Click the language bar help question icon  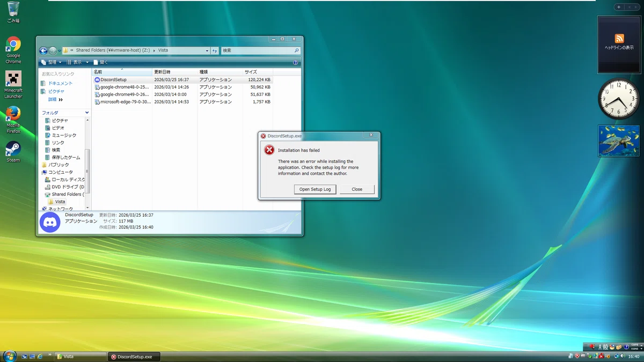point(626,347)
